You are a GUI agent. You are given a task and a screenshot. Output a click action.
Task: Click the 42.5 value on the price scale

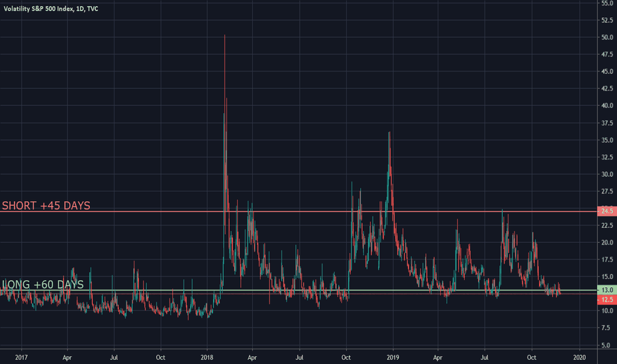click(607, 89)
